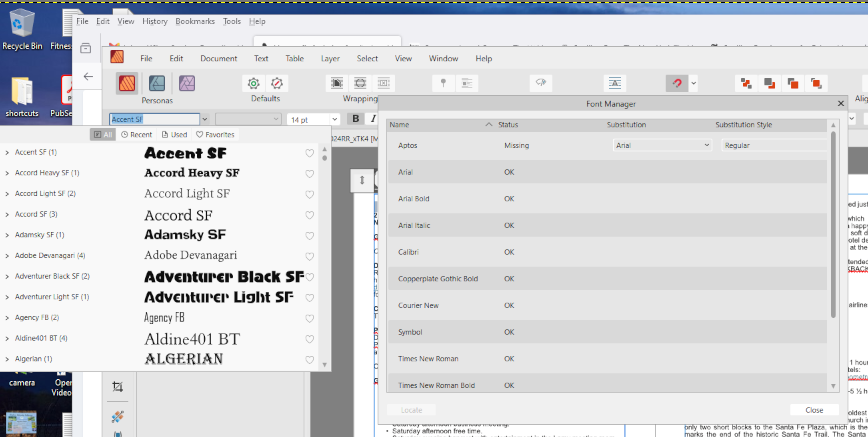
Task: Click the first arrange order icon
Action: (x=746, y=83)
